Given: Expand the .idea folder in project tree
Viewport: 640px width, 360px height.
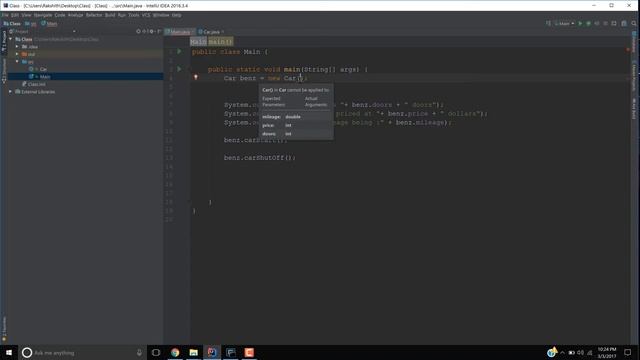Looking at the screenshot, I should [x=17, y=47].
